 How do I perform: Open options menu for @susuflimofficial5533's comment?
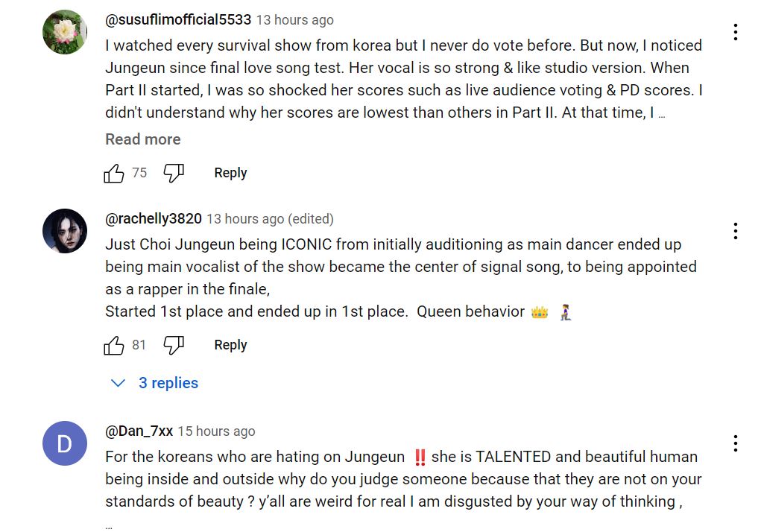click(735, 32)
